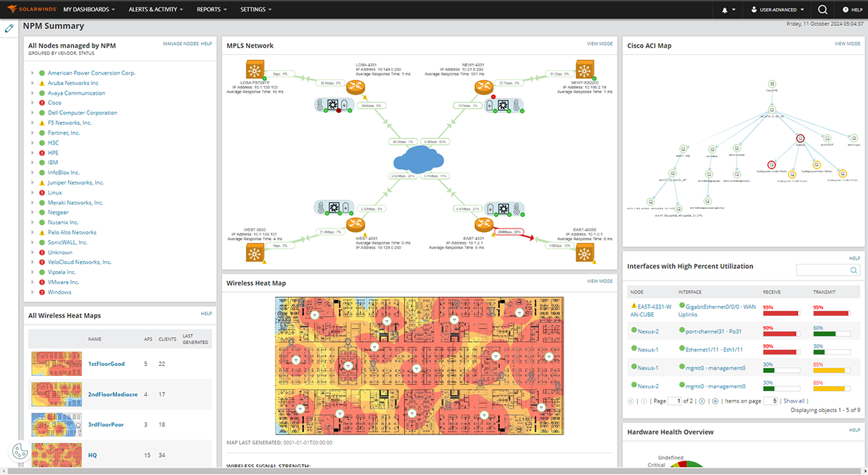The image size is (868, 475).
Task: Click hardware status panel near EAST-4331
Action: click(505, 209)
